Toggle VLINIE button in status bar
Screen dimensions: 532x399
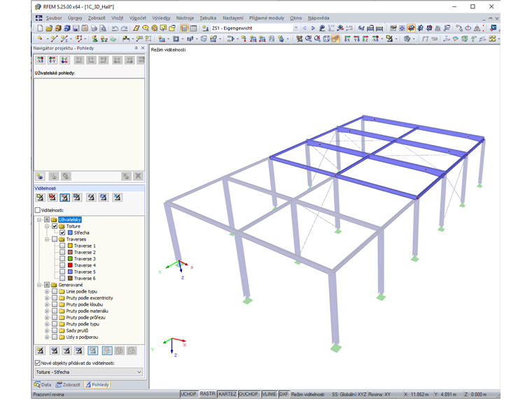(269, 394)
